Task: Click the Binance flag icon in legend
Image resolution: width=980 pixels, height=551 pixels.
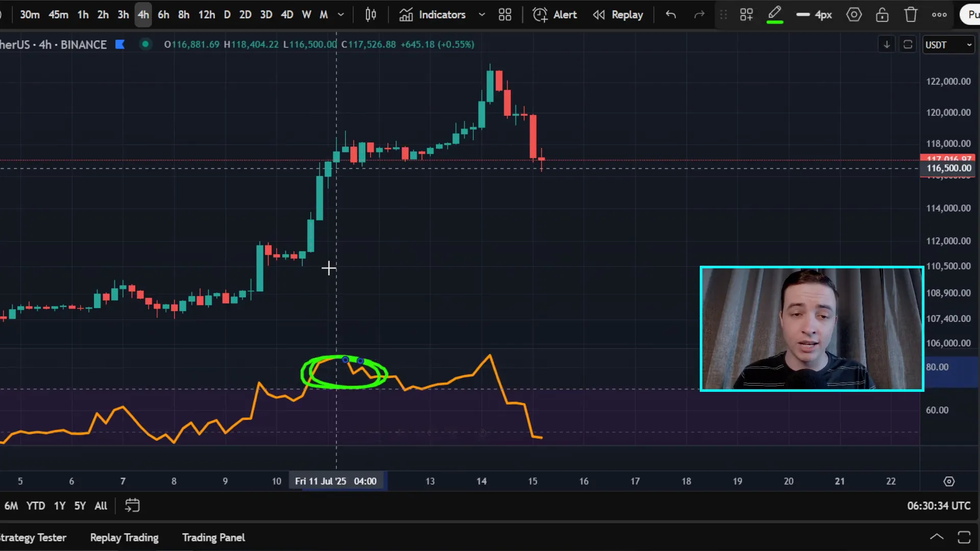Action: point(120,44)
